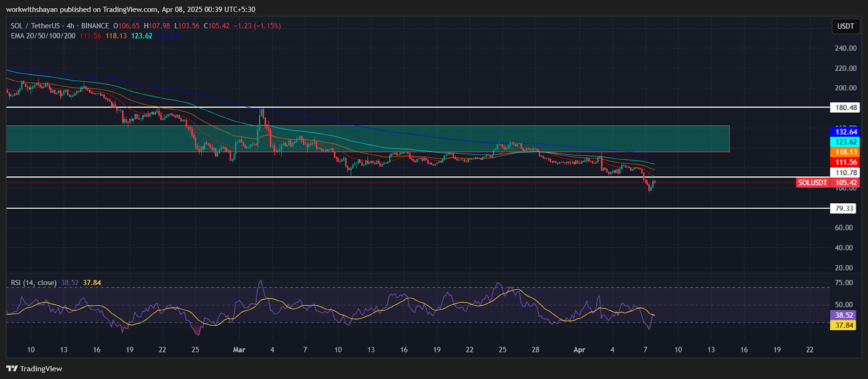Click the 240.00 level on the price scale
The image size is (868, 379).
(845, 48)
